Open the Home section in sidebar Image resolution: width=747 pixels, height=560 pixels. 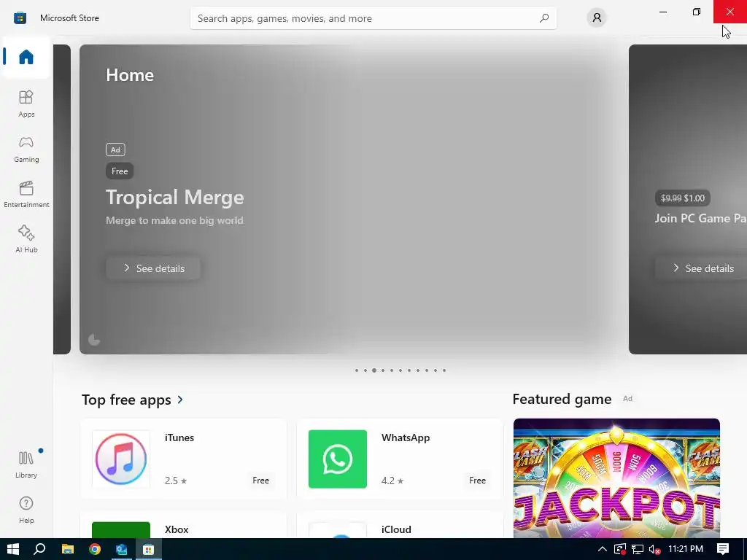pos(26,57)
